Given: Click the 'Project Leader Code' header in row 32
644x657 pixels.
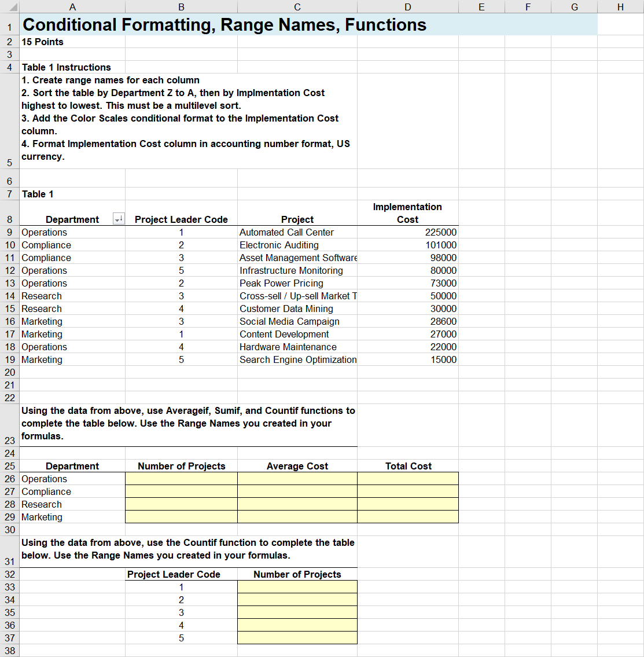Looking at the screenshot, I should (x=181, y=574).
